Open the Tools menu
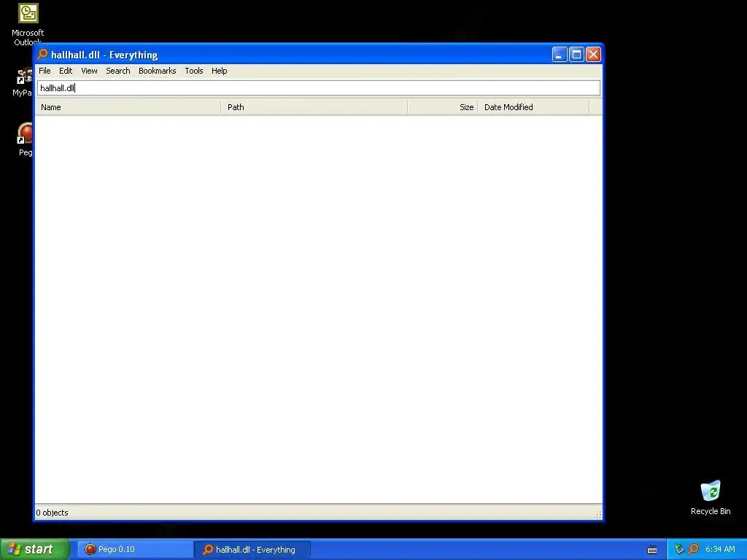 pyautogui.click(x=194, y=71)
